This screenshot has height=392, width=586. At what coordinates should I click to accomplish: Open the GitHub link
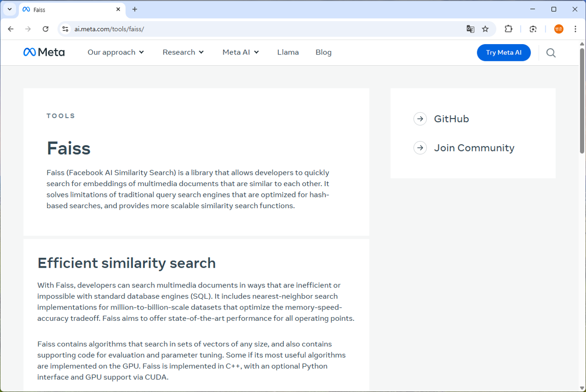(452, 119)
